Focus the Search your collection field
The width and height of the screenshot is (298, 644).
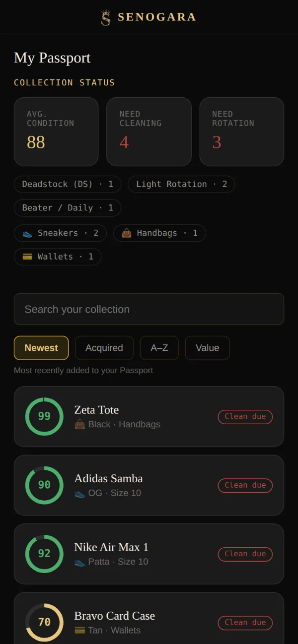pos(149,309)
